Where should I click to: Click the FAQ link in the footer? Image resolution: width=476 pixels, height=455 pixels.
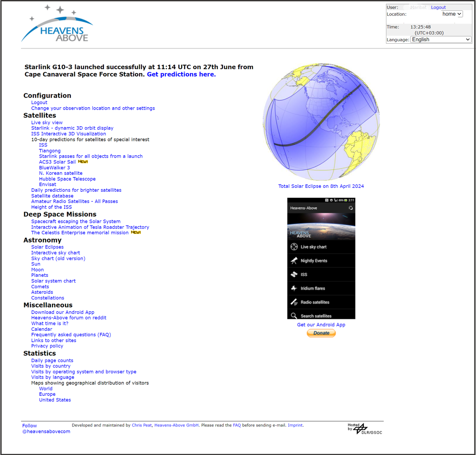pyautogui.click(x=237, y=425)
